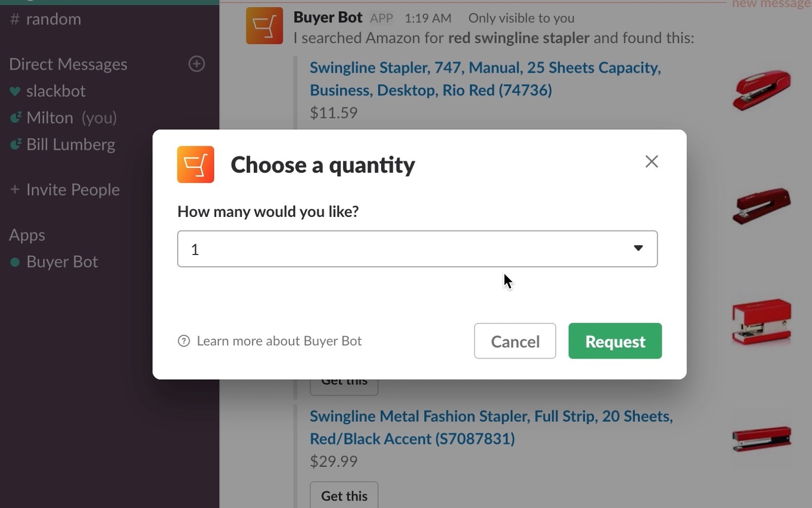This screenshot has height=508, width=812.
Task: Click the Rio Red stapler thumbnail
Action: (761, 90)
